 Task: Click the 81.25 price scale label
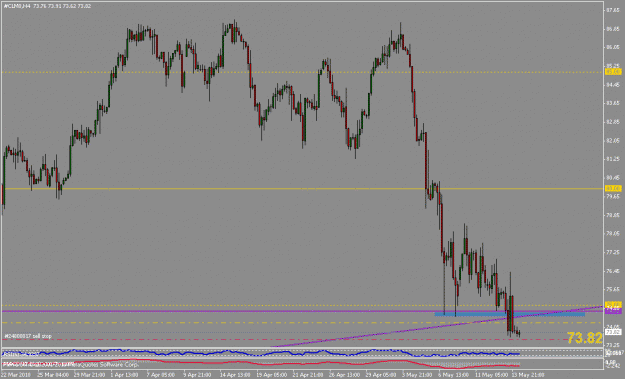click(613, 159)
